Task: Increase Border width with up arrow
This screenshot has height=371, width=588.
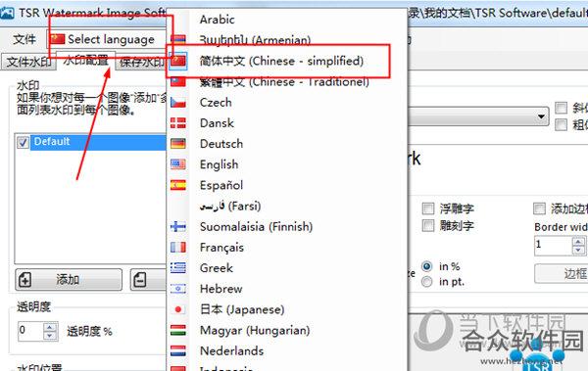Action: click(578, 242)
